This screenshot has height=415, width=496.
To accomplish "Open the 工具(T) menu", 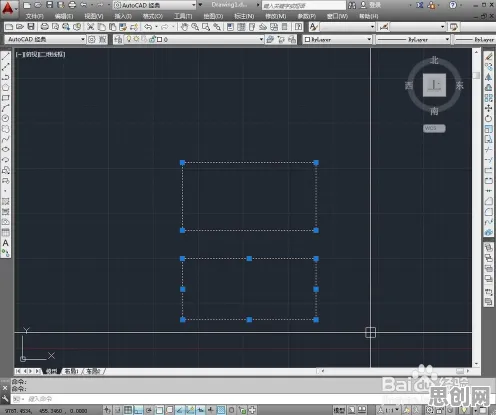I will [x=183, y=16].
